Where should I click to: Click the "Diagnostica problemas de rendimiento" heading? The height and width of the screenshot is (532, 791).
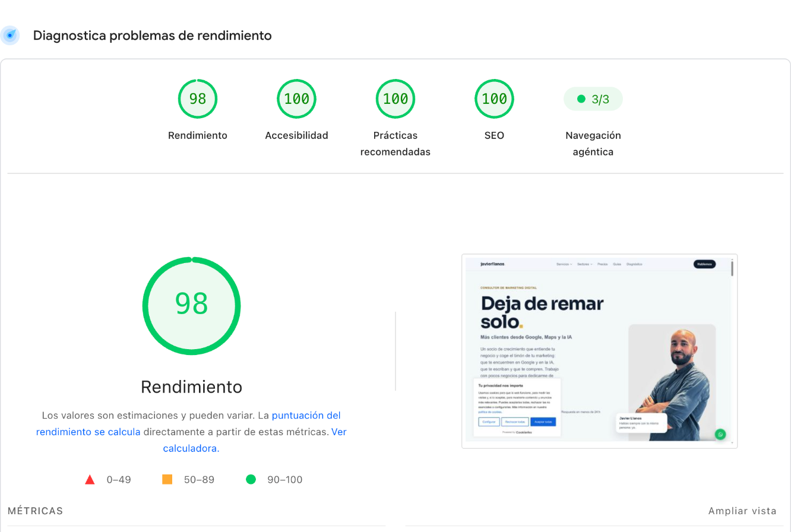(x=153, y=36)
